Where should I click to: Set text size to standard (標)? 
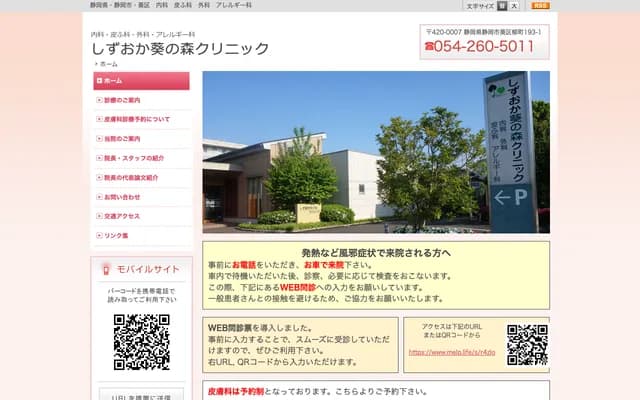coord(503,6)
